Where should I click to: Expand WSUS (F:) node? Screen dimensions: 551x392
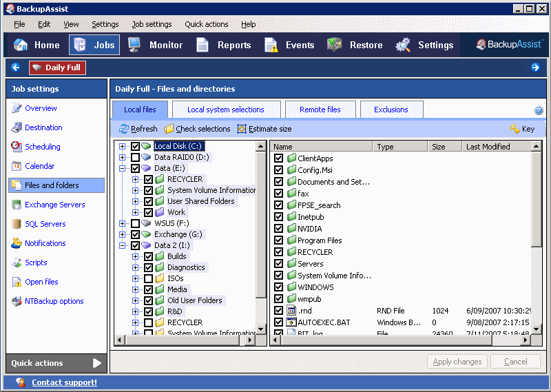click(122, 223)
